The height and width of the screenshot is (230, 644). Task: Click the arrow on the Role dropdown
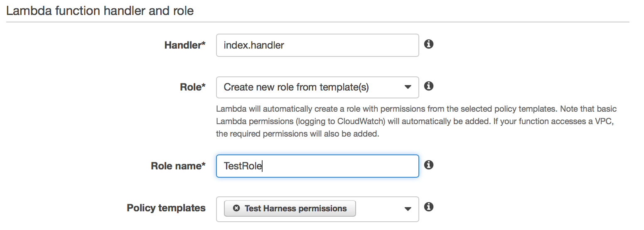click(x=408, y=87)
